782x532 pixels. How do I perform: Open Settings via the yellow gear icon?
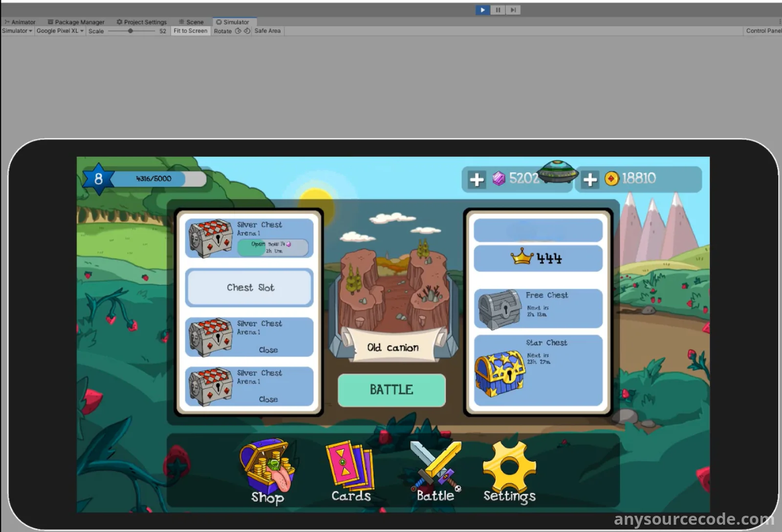(x=509, y=470)
